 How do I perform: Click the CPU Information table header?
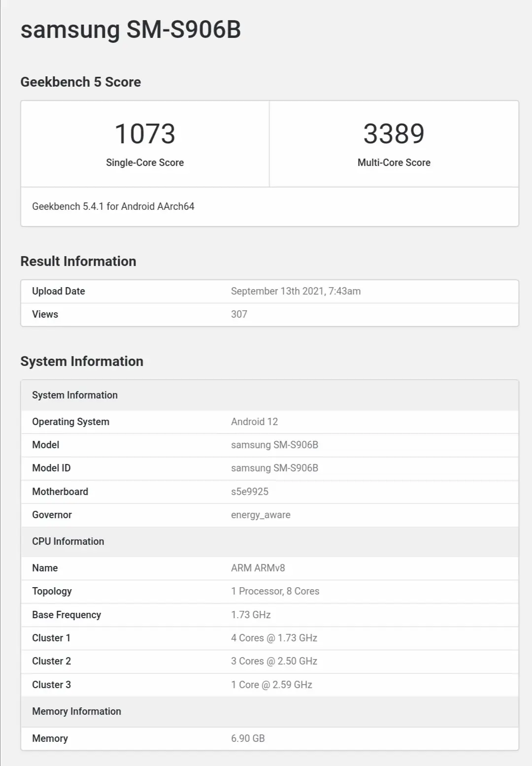(269, 541)
